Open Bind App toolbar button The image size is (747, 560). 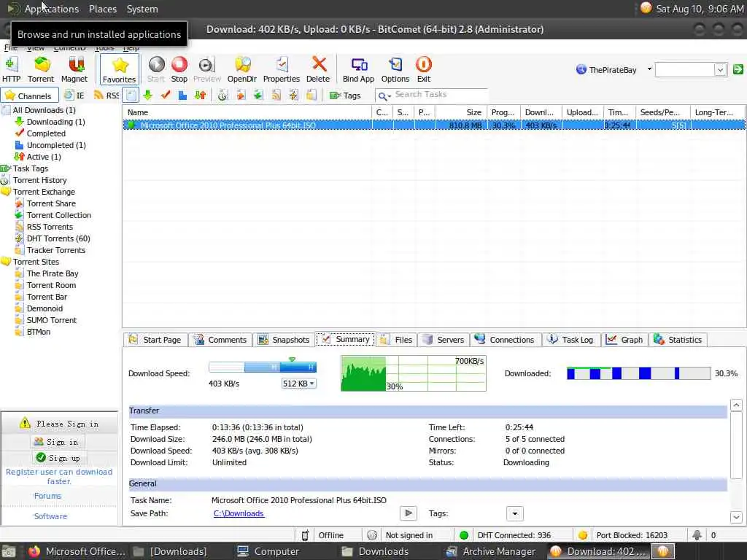(x=359, y=69)
